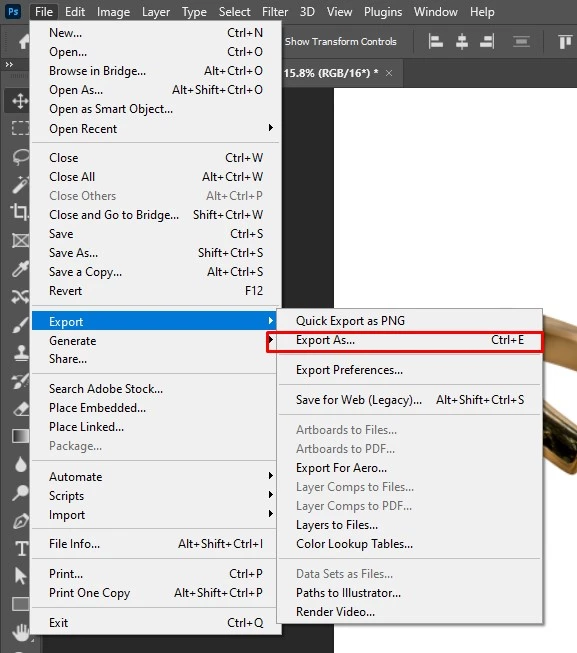The height and width of the screenshot is (653, 577).
Task: Select the Hand tool
Action: pyautogui.click(x=19, y=632)
